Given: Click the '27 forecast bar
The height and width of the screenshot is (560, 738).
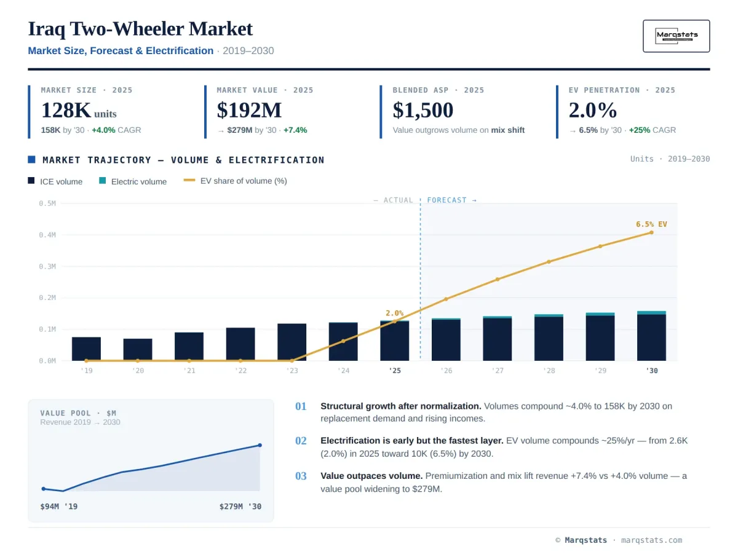Looking at the screenshot, I should coord(497,338).
